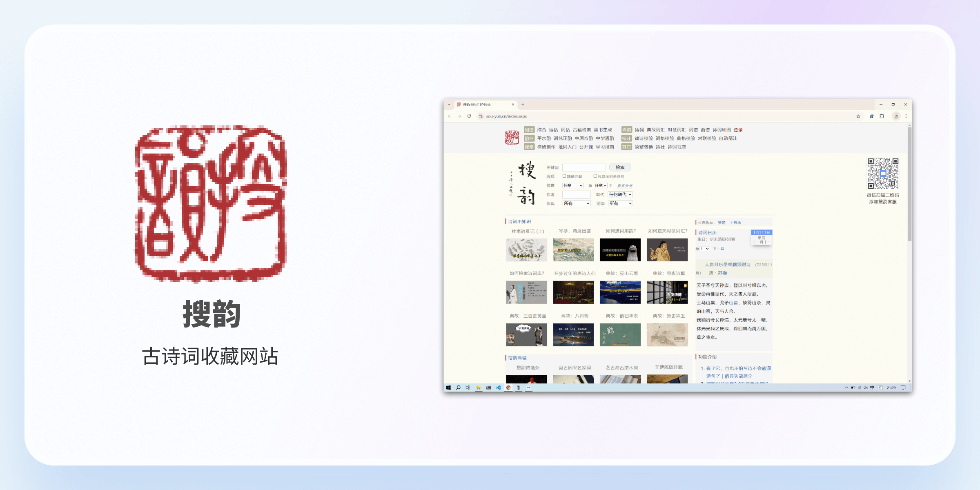Show hidden system tray icons
Viewport: 980px width, 490px height.
coord(846,388)
